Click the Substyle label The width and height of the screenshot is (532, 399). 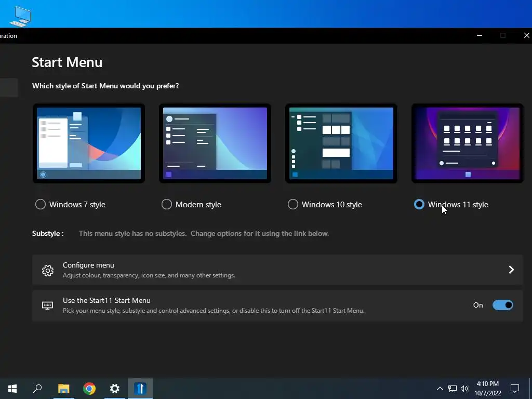[48, 233]
